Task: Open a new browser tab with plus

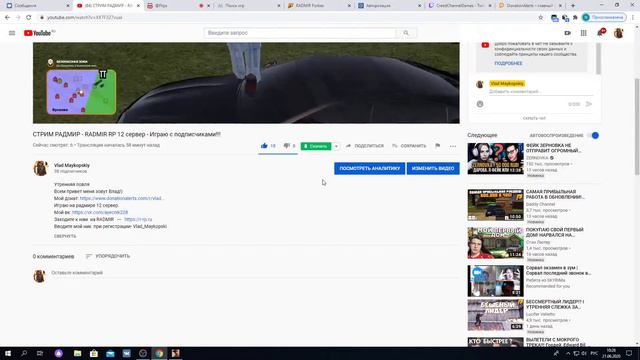Action: [573, 5]
